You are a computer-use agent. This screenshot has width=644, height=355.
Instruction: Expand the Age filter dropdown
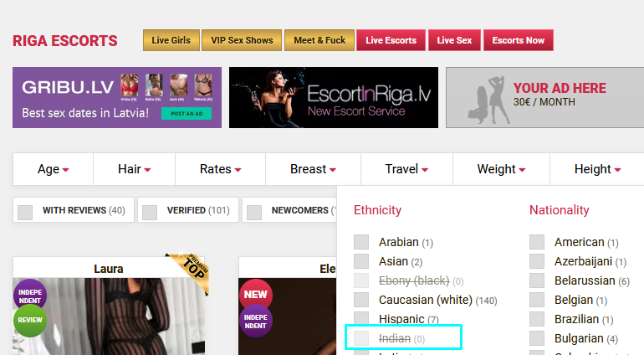click(x=53, y=169)
